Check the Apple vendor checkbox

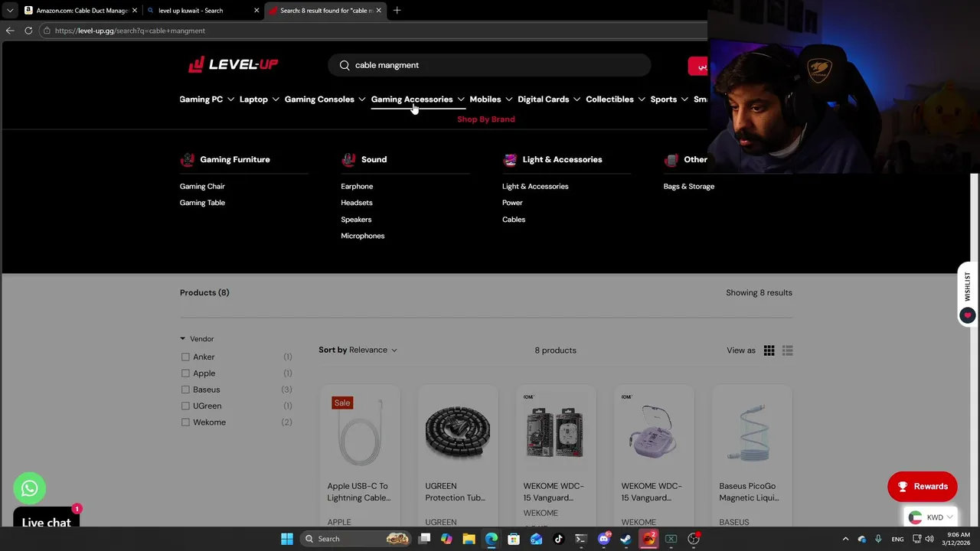tap(185, 373)
